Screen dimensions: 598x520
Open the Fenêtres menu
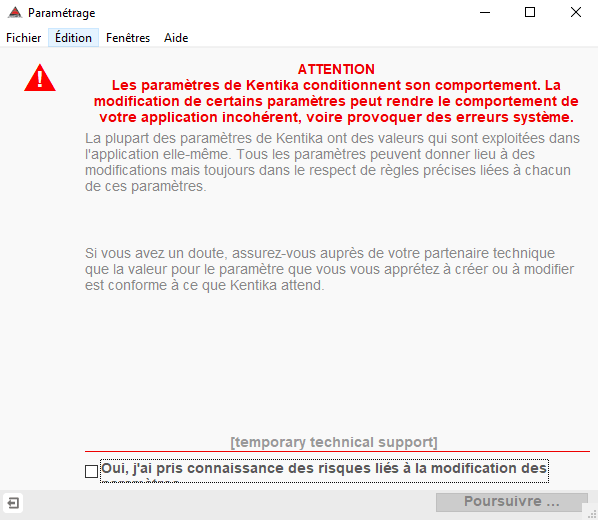click(x=128, y=38)
